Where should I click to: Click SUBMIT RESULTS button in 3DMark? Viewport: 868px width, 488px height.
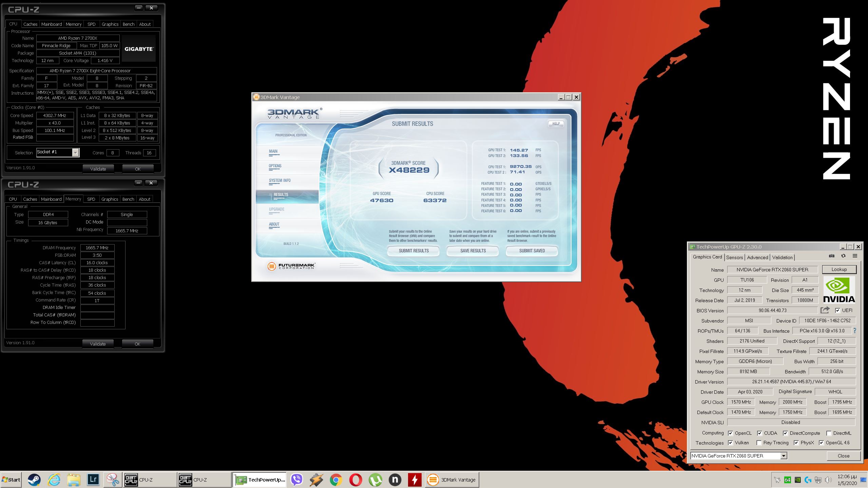[413, 251]
